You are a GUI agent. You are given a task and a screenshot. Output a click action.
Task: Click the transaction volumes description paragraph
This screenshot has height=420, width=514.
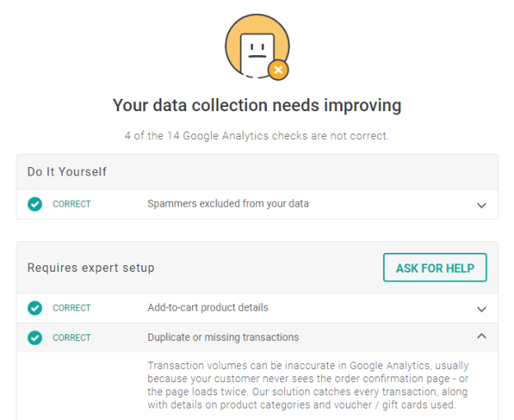[309, 385]
